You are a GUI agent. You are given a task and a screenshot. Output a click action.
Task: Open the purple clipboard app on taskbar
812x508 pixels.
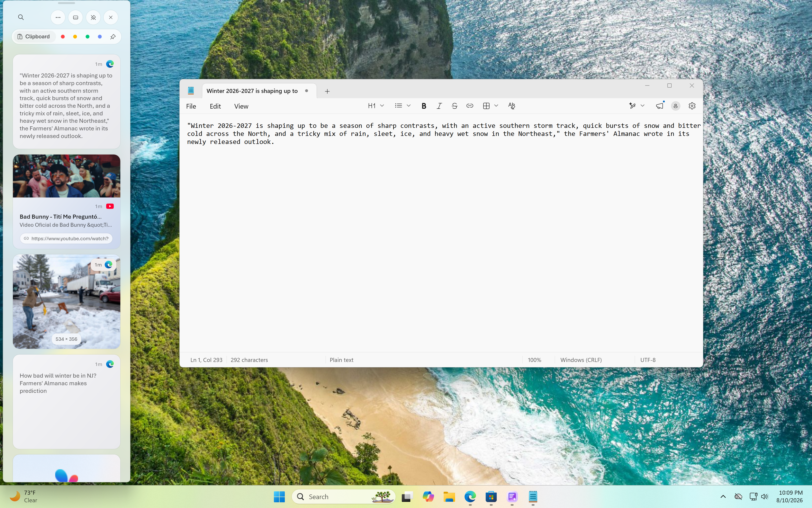(512, 497)
